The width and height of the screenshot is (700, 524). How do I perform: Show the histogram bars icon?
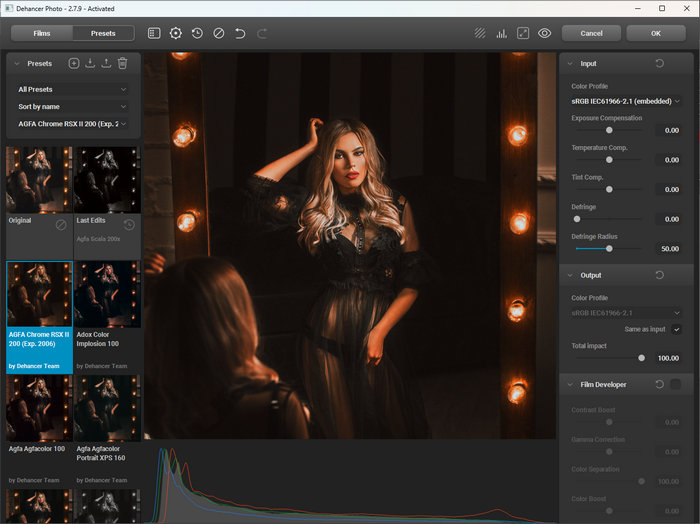pos(501,33)
